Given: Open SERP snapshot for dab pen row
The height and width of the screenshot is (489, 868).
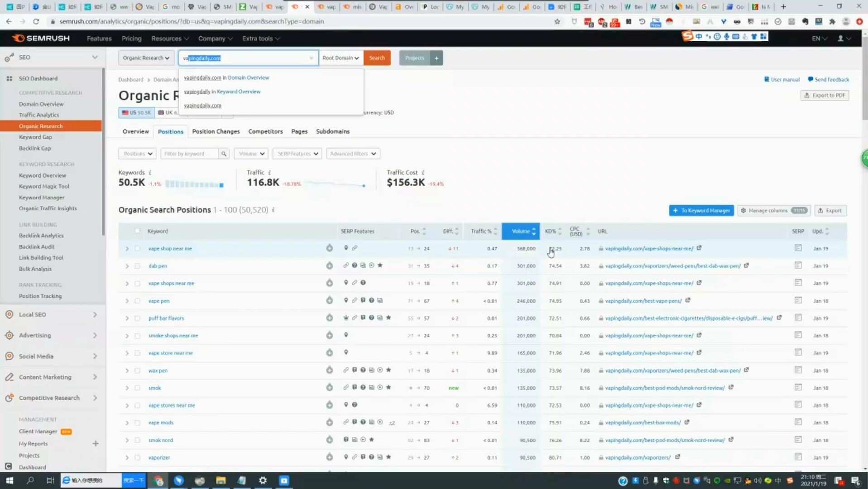Looking at the screenshot, I should [x=798, y=266].
